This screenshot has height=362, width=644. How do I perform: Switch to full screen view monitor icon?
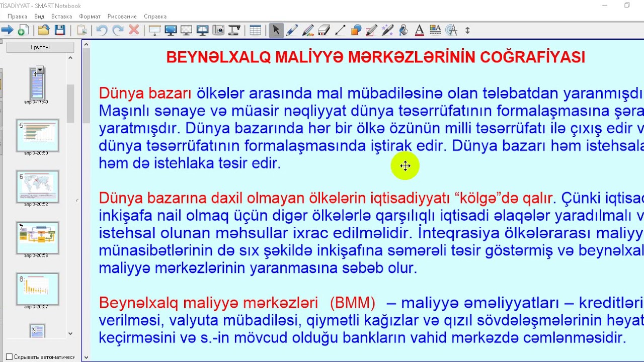pyautogui.click(x=171, y=30)
